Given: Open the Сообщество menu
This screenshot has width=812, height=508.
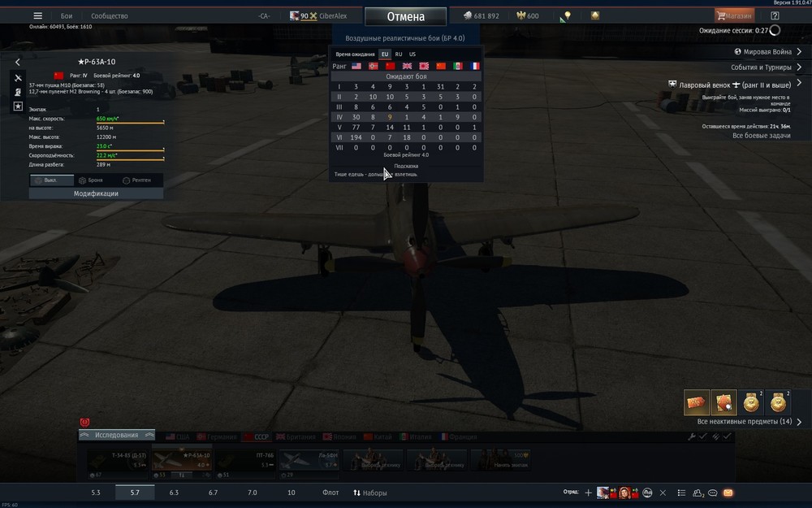Looking at the screenshot, I should pyautogui.click(x=110, y=15).
